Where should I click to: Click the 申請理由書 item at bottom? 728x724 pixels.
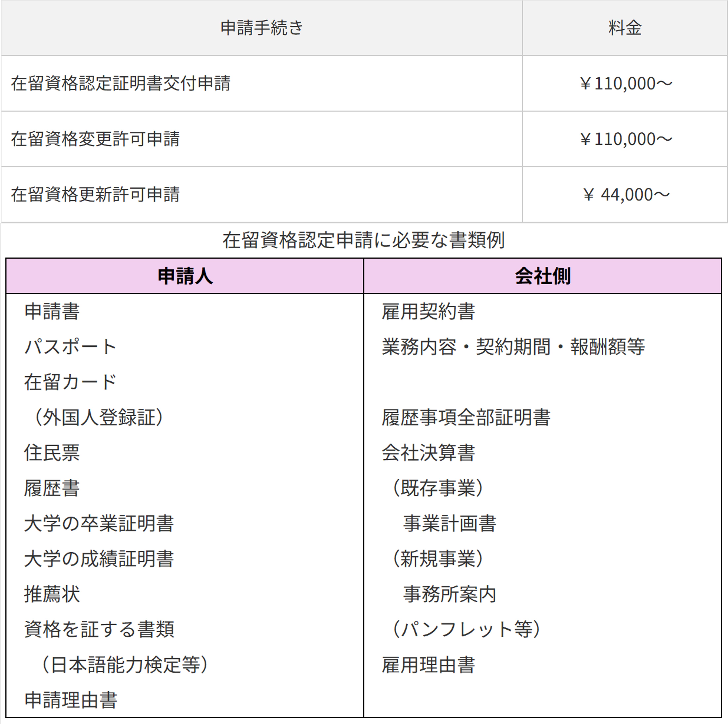pos(70,700)
